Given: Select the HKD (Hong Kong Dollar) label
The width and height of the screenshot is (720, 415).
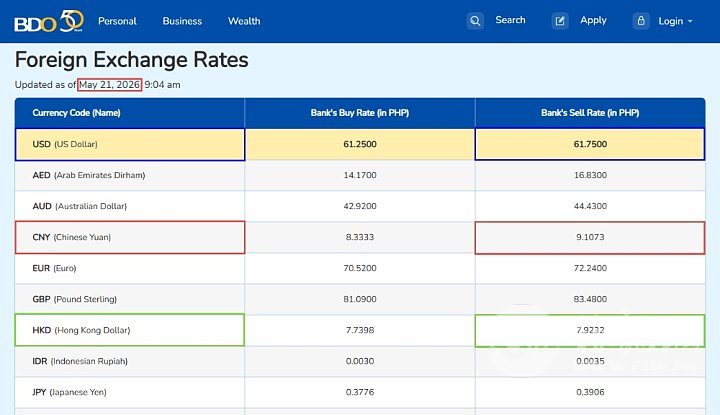Looking at the screenshot, I should [81, 330].
